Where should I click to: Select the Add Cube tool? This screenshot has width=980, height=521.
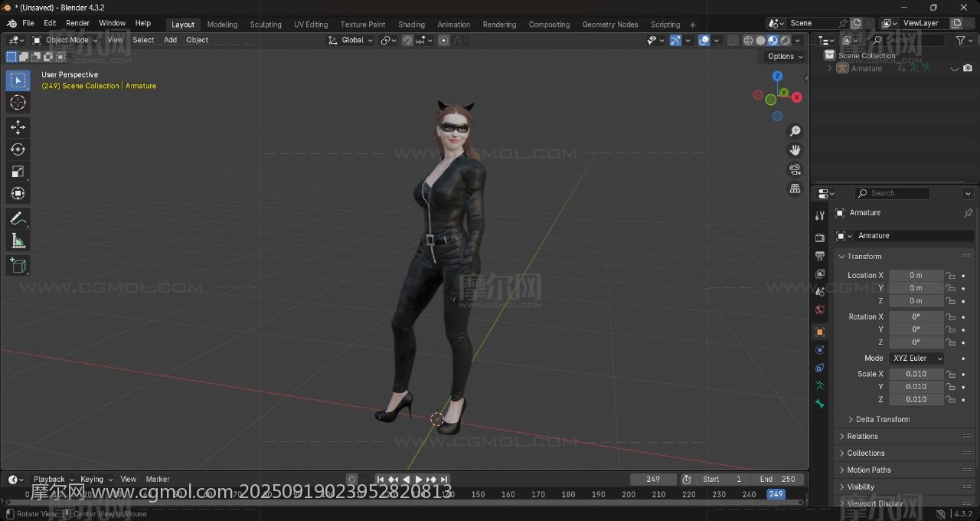pyautogui.click(x=18, y=266)
